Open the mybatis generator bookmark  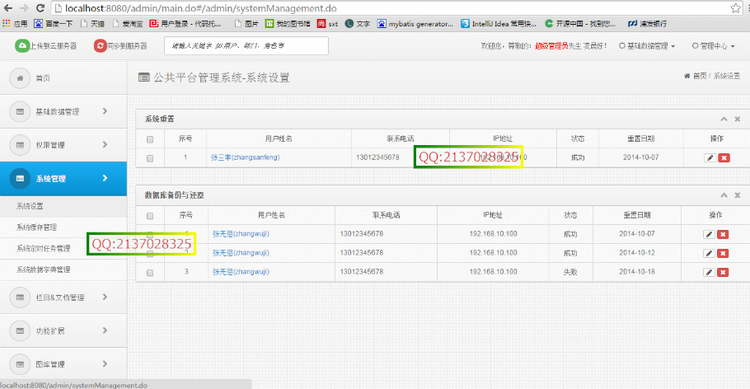coord(415,23)
